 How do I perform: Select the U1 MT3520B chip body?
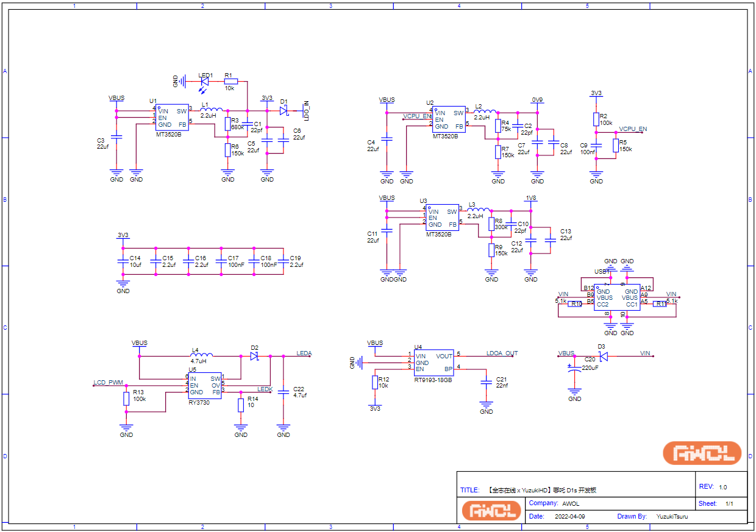[172, 118]
